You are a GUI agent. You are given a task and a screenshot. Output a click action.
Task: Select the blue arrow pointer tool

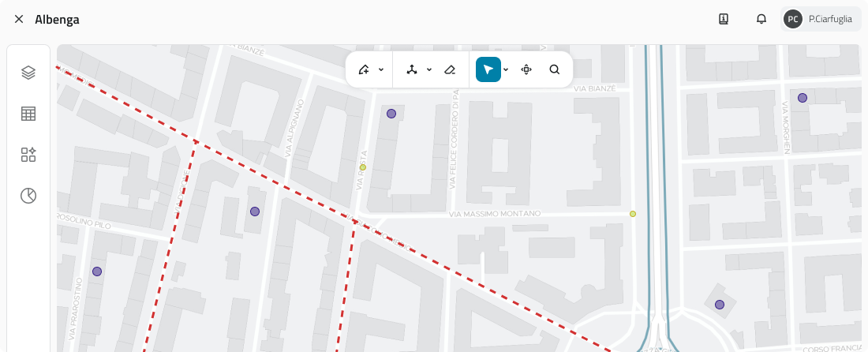pos(488,69)
